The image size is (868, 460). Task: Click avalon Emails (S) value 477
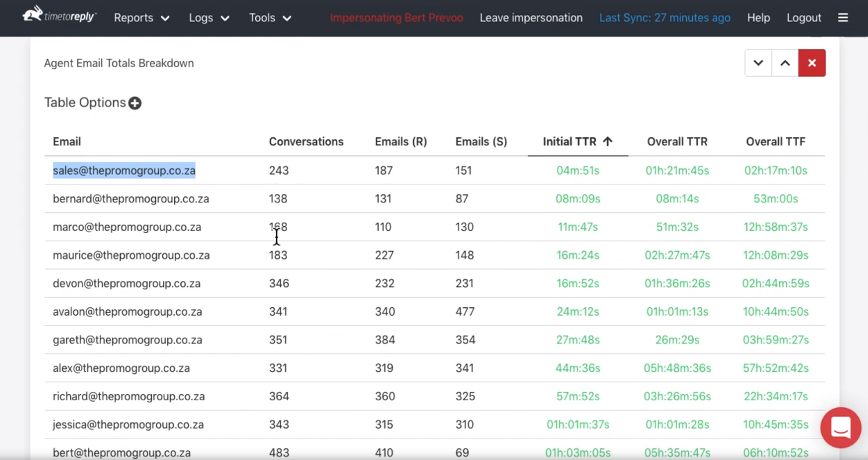pos(465,311)
